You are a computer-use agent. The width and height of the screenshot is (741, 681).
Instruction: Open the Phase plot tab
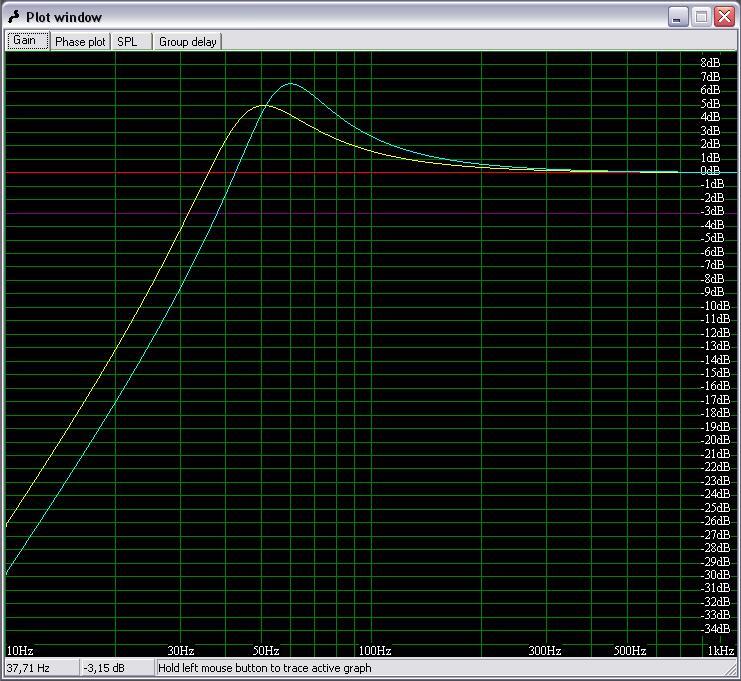80,42
